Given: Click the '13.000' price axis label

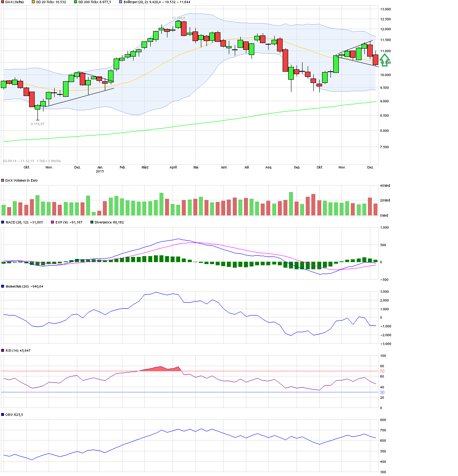Looking at the screenshot, I should coord(385,9).
